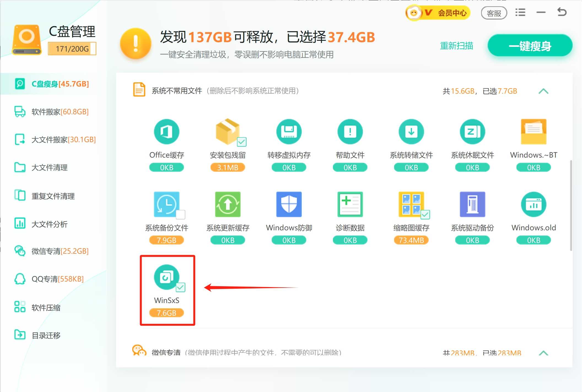Viewport: 582px width, 392px height.
Task: Click the Windows防御 shield icon
Action: [289, 204]
